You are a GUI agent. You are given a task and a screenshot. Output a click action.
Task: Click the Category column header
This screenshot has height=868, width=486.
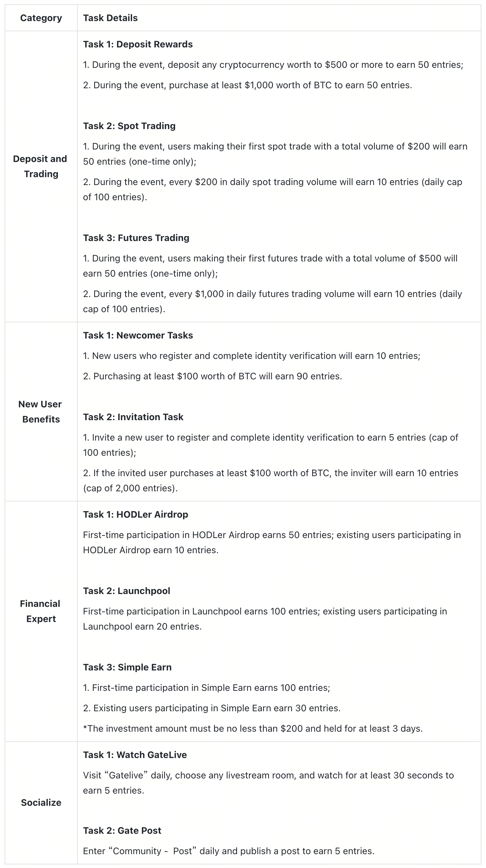click(x=41, y=18)
